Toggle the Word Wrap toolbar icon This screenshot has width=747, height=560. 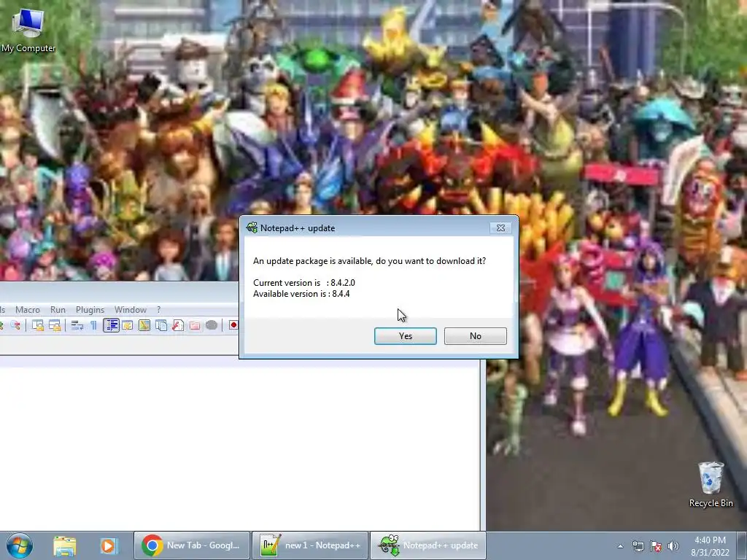(77, 325)
